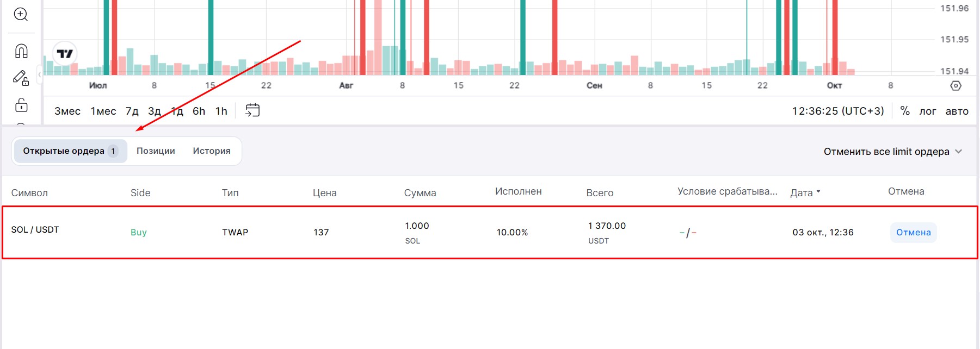Select the Zoom In tool
This screenshot has width=980, height=349.
[21, 14]
